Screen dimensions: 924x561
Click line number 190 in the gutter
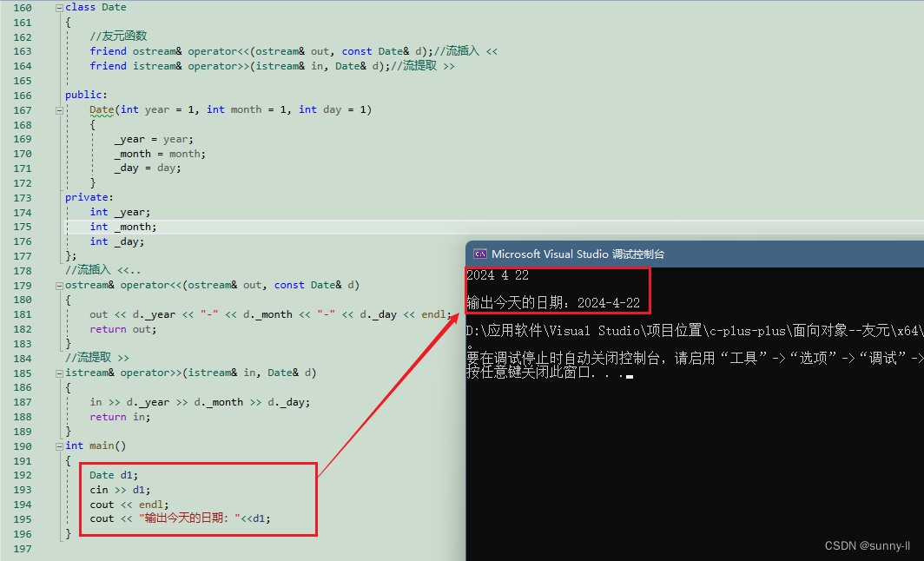tap(23, 446)
